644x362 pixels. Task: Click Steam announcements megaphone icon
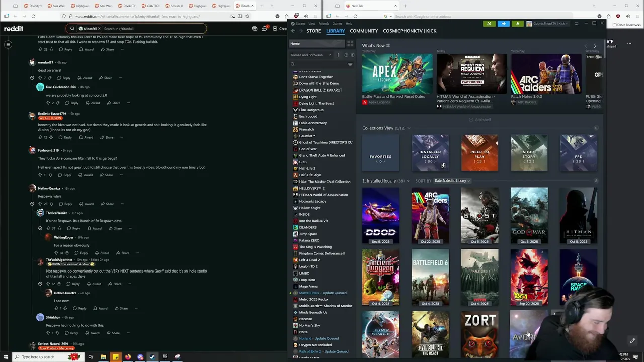pyautogui.click(x=504, y=24)
